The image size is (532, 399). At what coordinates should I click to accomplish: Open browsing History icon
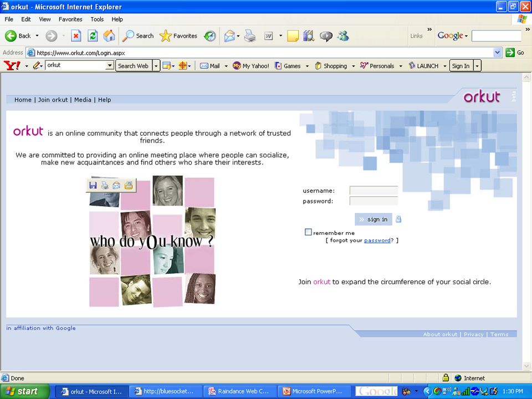pos(210,35)
